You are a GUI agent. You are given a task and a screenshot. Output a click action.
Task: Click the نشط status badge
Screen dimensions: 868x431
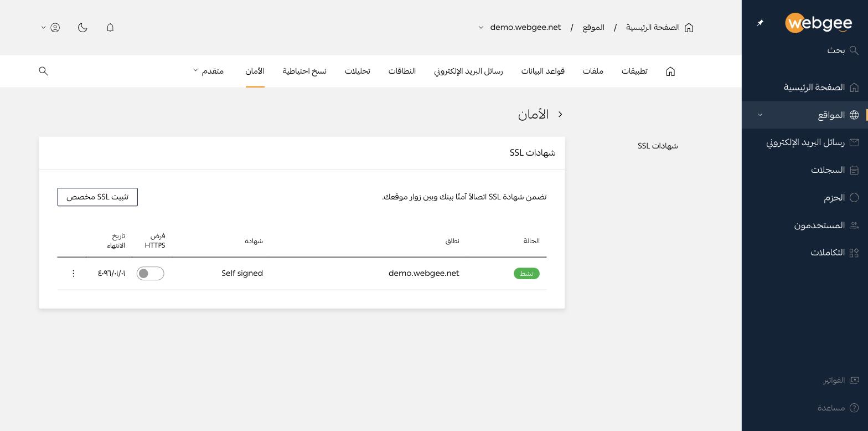coord(526,274)
